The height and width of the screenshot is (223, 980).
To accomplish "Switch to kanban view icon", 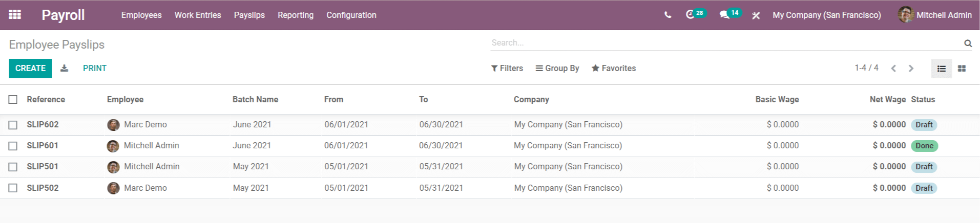I will [962, 69].
